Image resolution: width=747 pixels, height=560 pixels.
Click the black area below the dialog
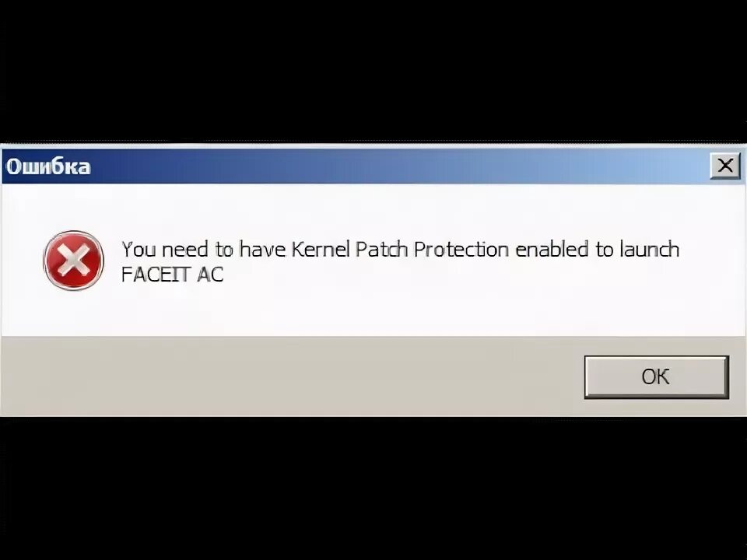(373, 488)
